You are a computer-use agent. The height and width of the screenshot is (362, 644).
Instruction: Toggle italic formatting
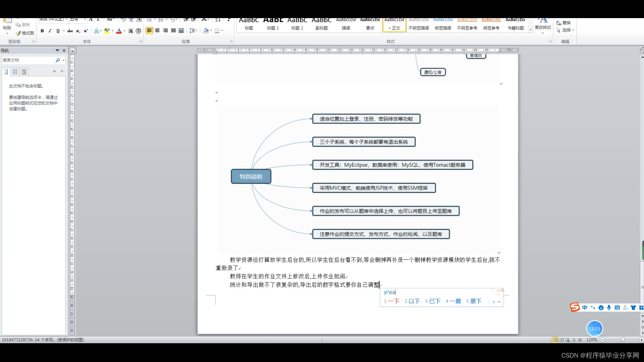(x=50, y=31)
